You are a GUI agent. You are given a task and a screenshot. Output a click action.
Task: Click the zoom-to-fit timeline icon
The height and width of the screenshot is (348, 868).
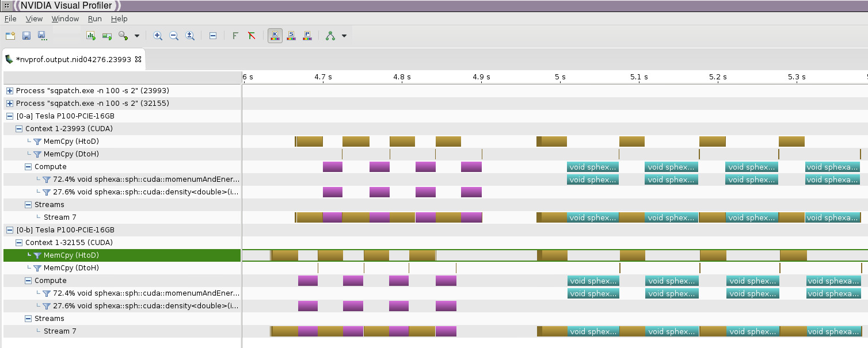190,36
